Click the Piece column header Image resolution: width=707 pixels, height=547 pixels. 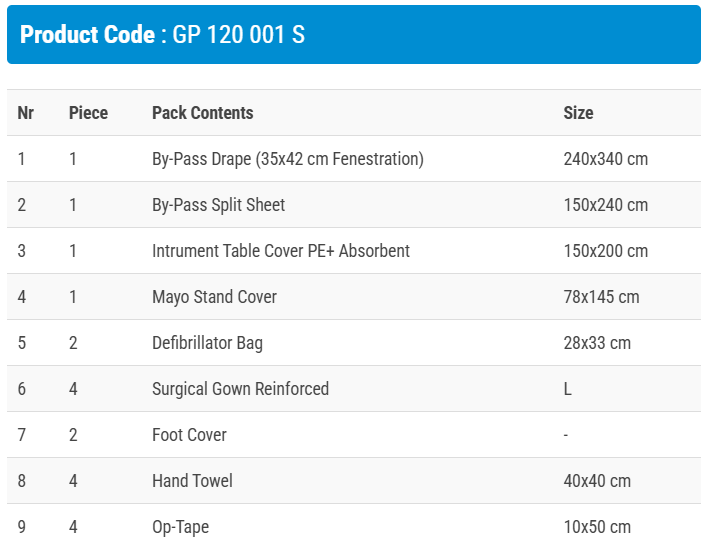(88, 113)
